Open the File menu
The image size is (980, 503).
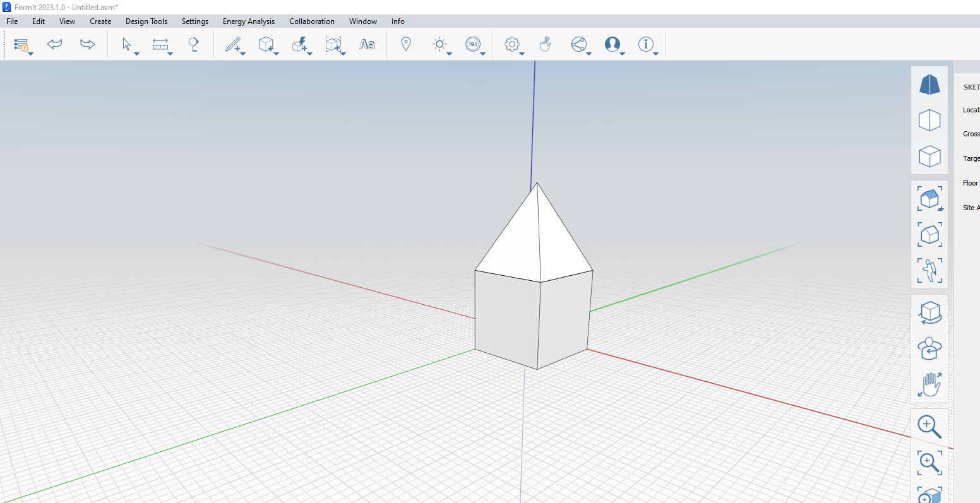point(12,21)
